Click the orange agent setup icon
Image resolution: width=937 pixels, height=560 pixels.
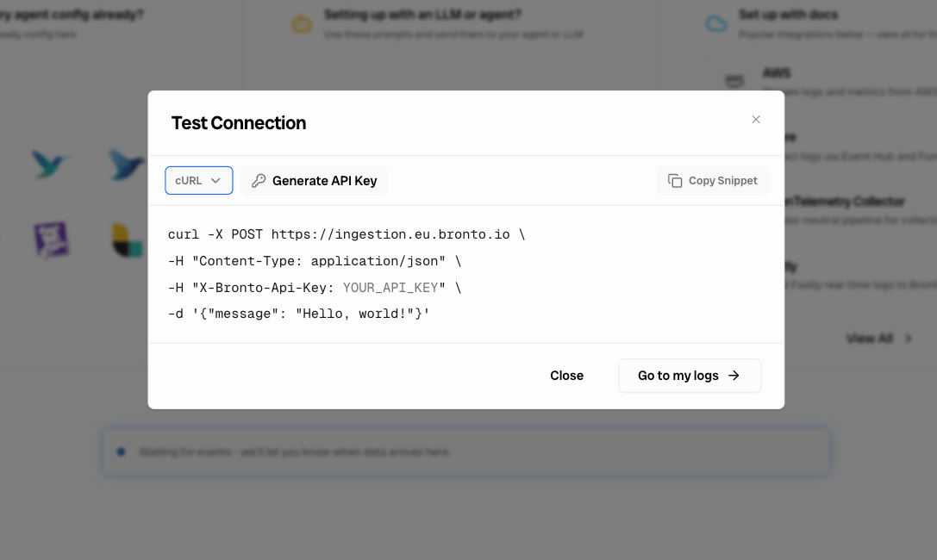(x=302, y=24)
